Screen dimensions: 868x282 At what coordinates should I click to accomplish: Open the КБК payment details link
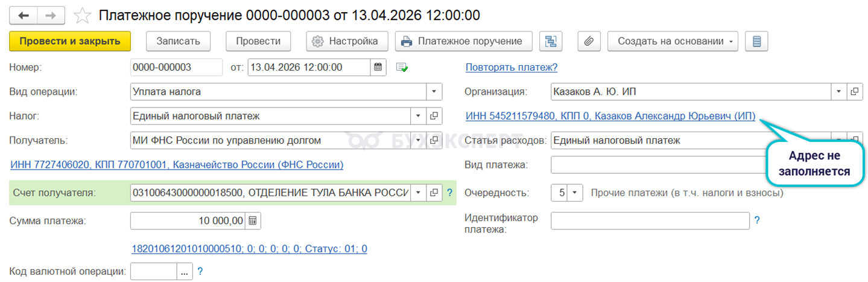249,248
